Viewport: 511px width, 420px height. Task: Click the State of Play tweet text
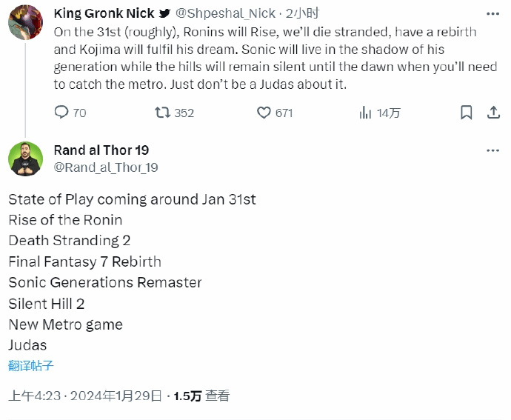point(132,199)
